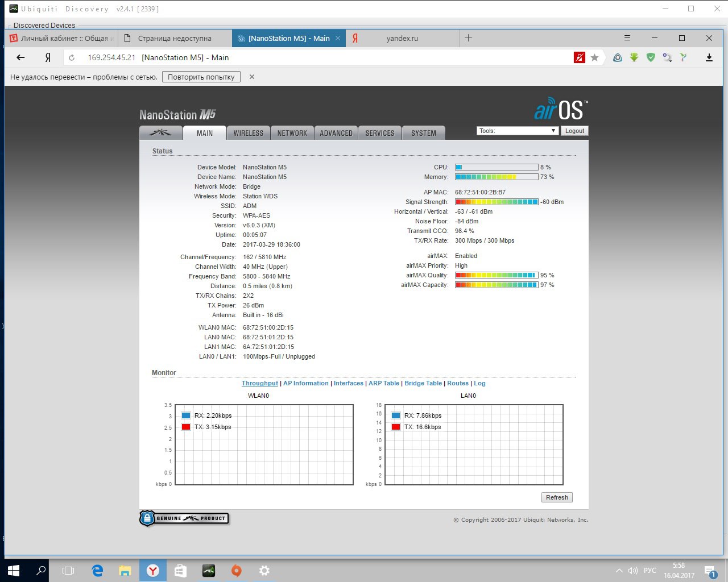Open the notification center icon
This screenshot has width=728, height=582.
(x=710, y=571)
